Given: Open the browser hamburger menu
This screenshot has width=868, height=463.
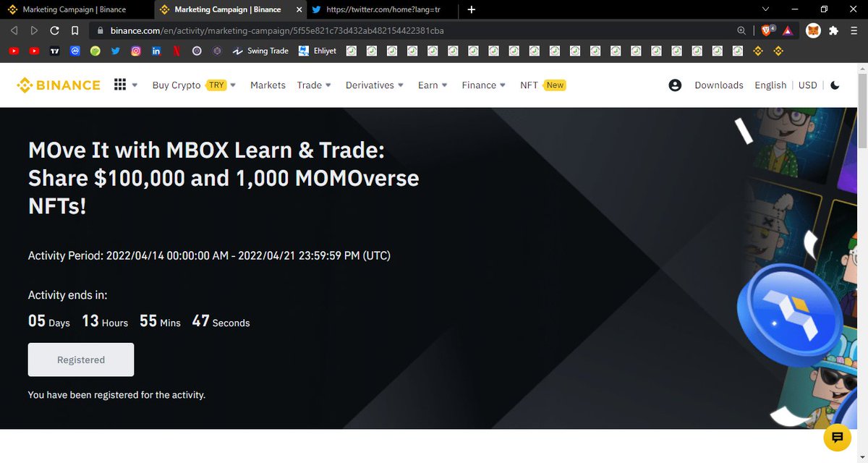Looking at the screenshot, I should (854, 30).
